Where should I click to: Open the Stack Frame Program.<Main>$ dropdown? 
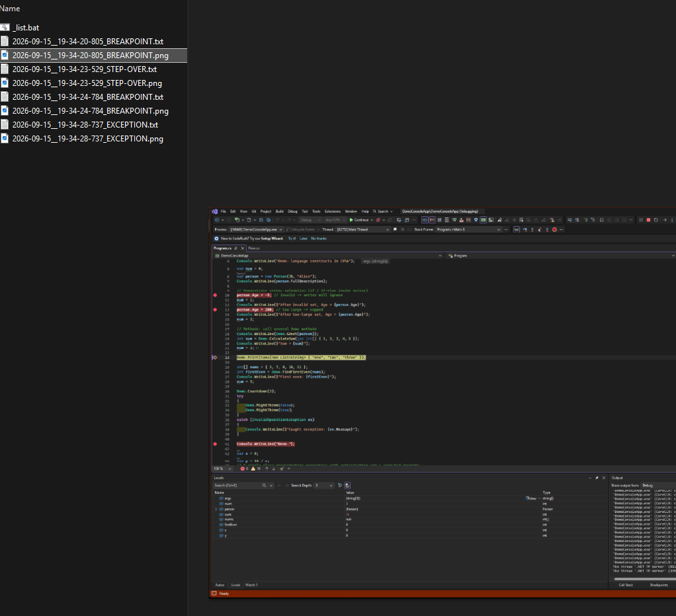coord(468,229)
